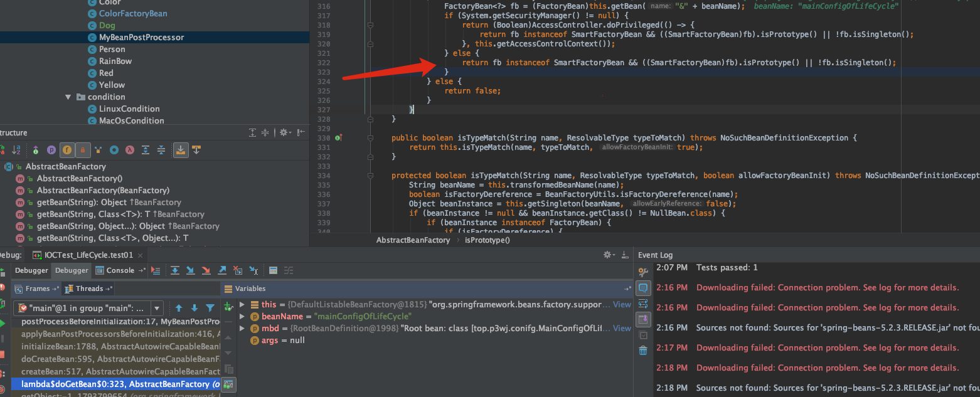Click Show watches in variables icon
980x397 pixels.
pyautogui.click(x=229, y=384)
